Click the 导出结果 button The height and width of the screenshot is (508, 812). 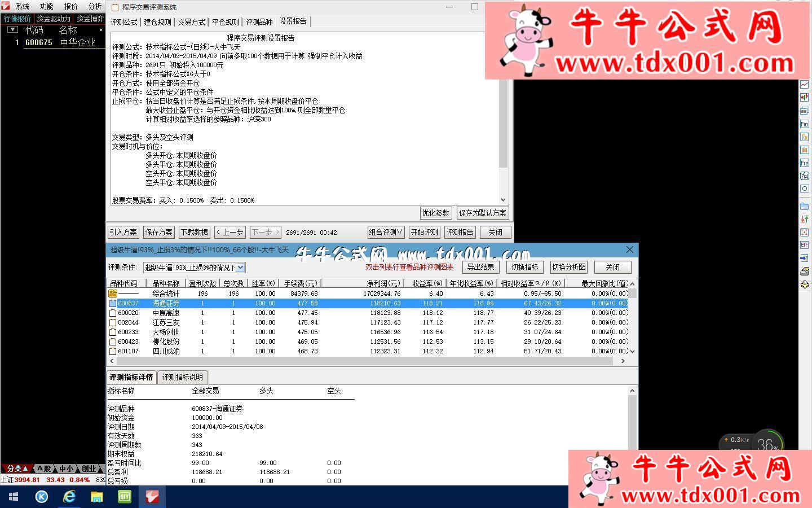tap(480, 267)
